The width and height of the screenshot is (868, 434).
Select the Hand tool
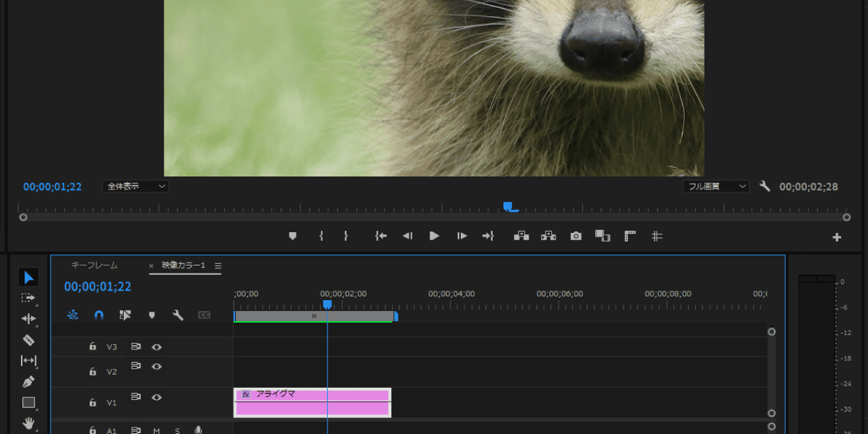[x=28, y=422]
